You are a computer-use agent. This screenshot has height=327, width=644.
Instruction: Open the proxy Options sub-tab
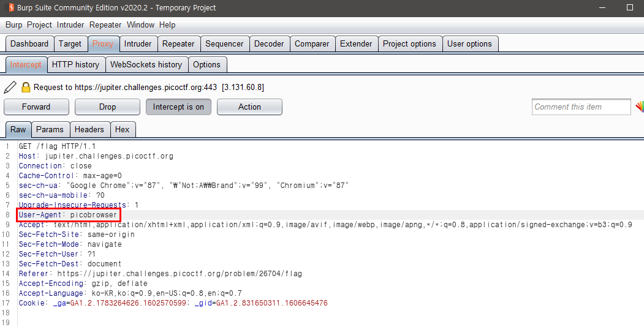click(x=206, y=64)
